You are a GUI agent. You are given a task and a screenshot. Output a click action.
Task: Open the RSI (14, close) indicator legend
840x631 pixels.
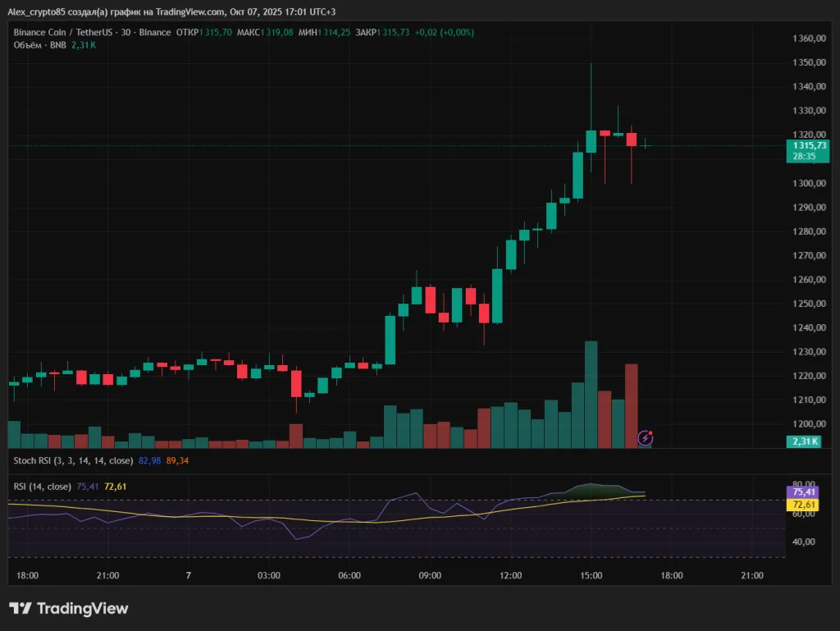click(43, 487)
